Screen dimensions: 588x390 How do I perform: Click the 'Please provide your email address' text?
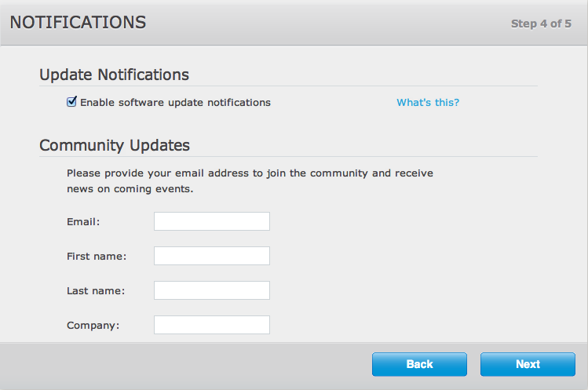pyautogui.click(x=250, y=173)
